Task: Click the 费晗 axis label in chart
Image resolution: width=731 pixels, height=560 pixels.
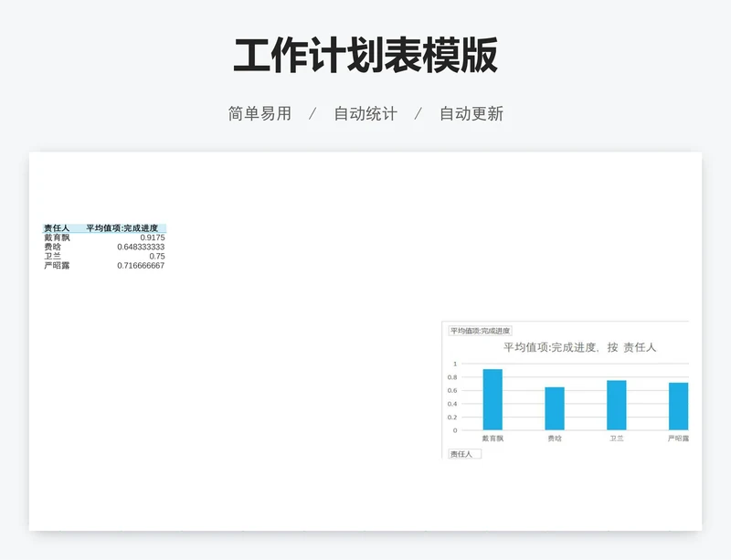Action: 555,438
